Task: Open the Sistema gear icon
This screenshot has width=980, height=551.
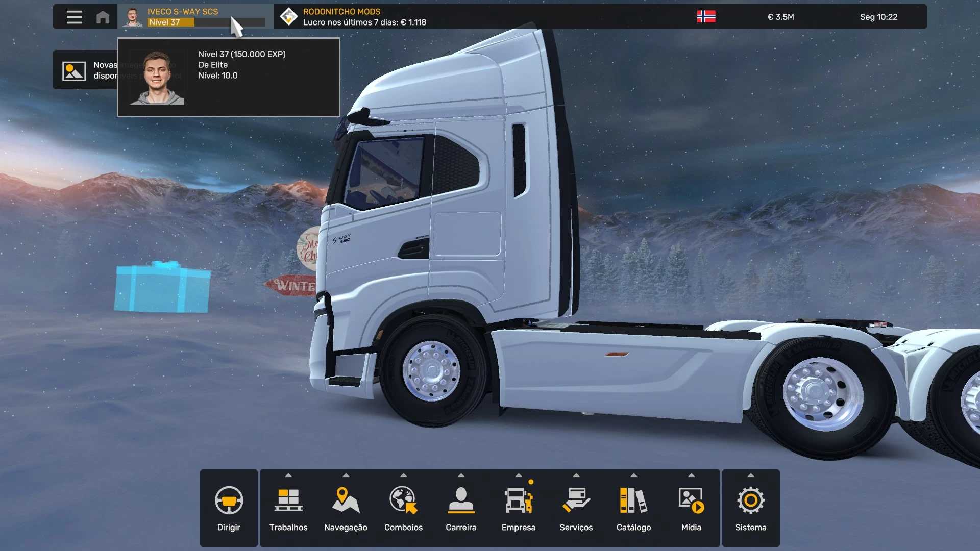Action: pyautogui.click(x=750, y=500)
